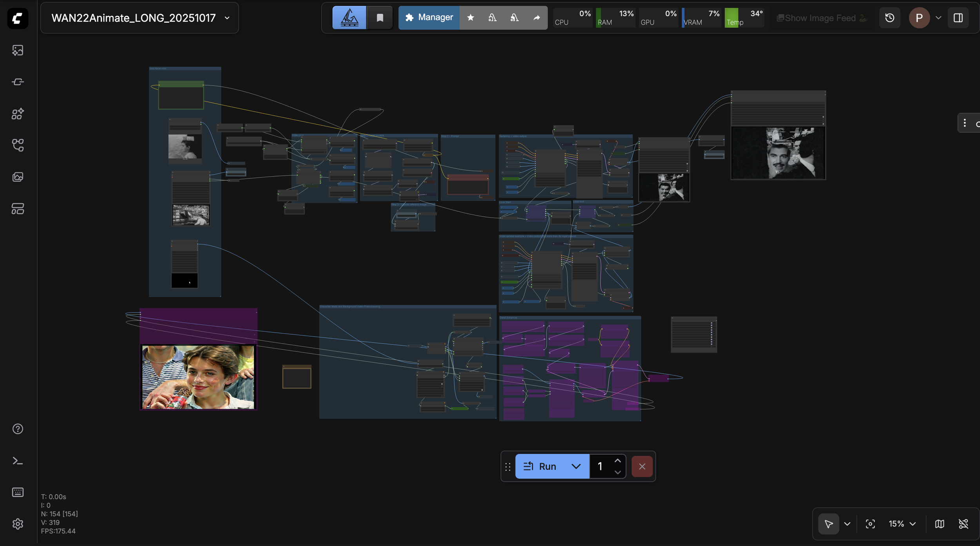Toggle the minimap view
This screenshot has height=546, width=980.
[x=939, y=524]
